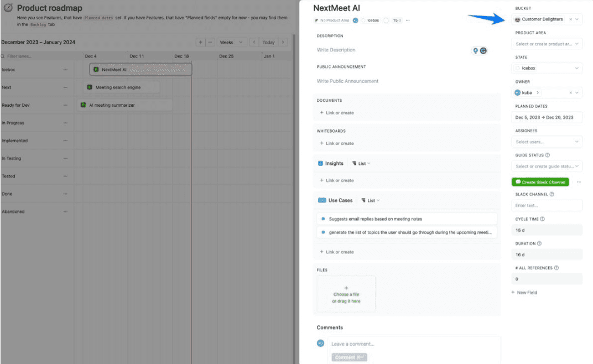Viewport: 593px width, 364px height.
Task: Open the Weeks timeline scale dropdown
Action: [x=231, y=43]
